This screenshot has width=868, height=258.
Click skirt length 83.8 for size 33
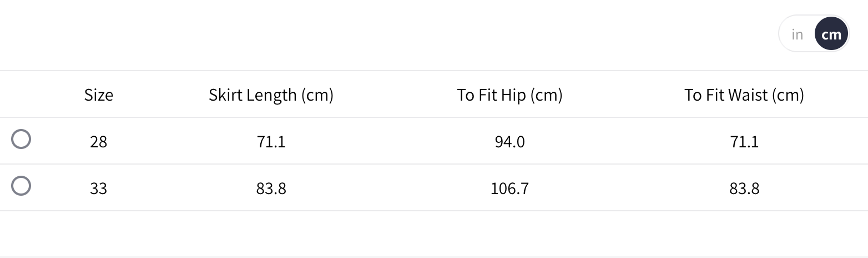tap(271, 189)
